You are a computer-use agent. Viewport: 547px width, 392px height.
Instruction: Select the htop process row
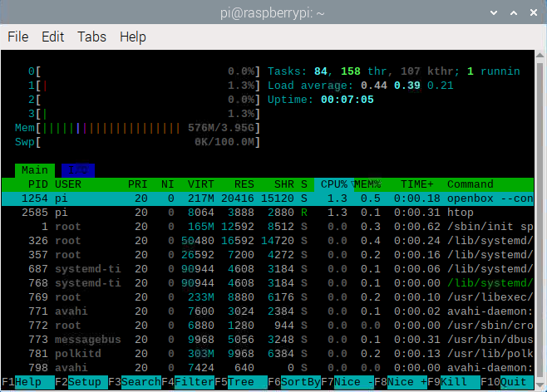pos(266,213)
